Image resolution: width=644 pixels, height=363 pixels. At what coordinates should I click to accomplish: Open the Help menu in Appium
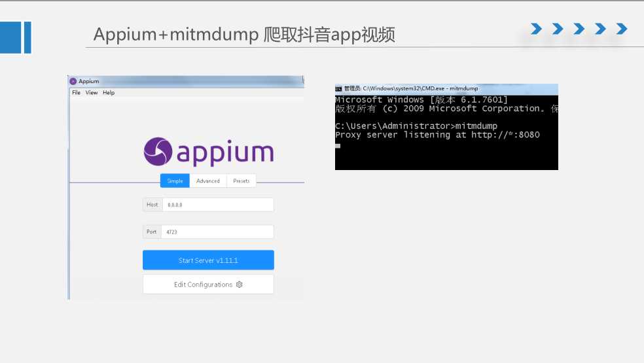click(x=109, y=93)
